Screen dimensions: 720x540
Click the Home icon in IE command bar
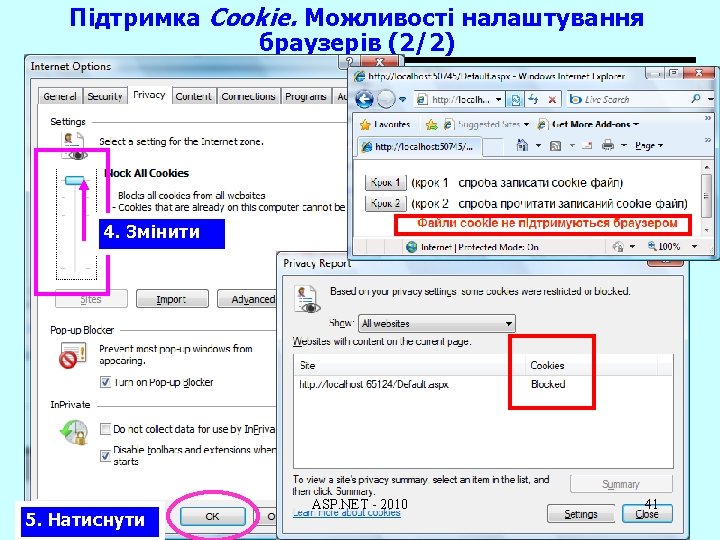(522, 146)
